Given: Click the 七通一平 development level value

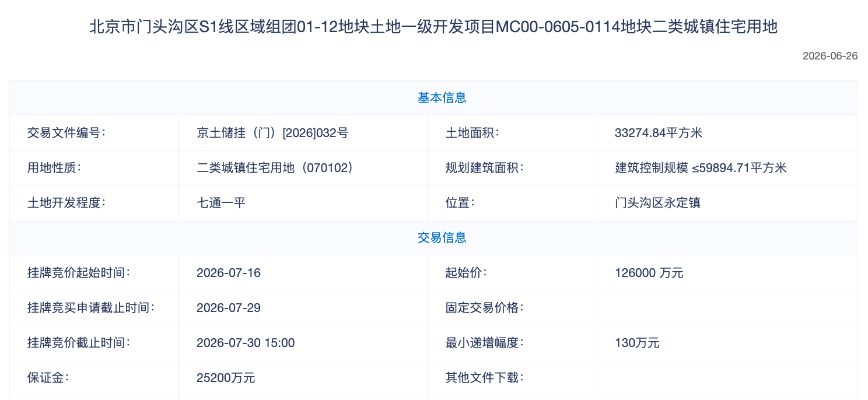Looking at the screenshot, I should (221, 203).
